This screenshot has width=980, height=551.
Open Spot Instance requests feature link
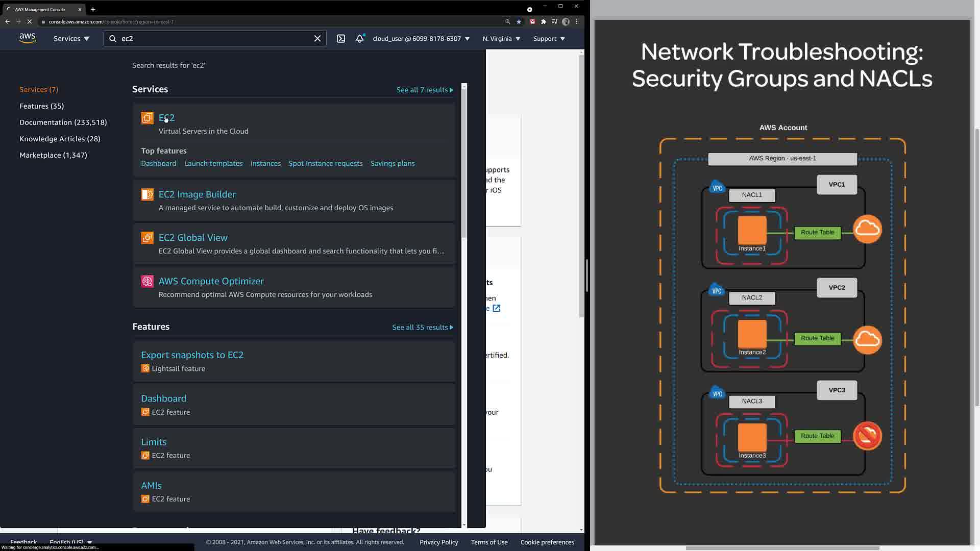325,164
